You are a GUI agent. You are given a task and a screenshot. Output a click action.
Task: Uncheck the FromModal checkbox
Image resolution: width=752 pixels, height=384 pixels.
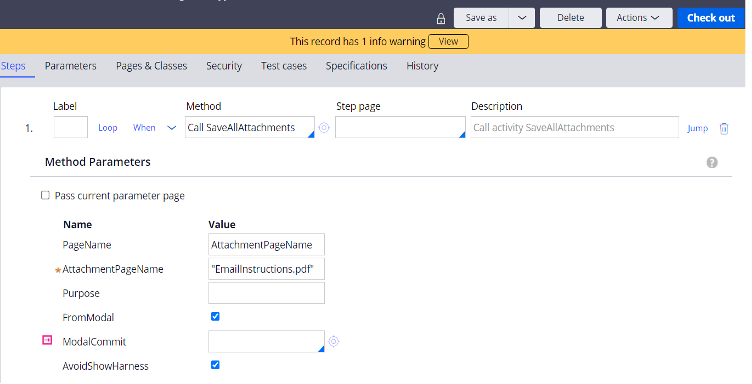215,316
